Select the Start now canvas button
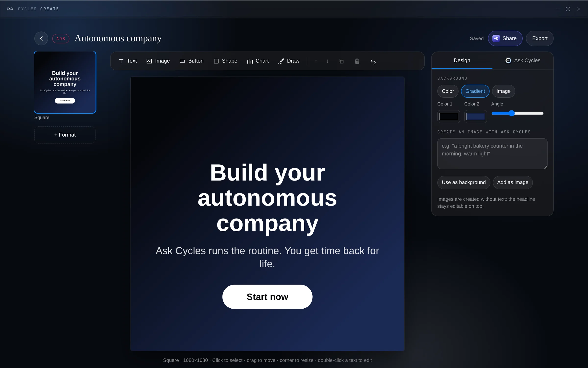Image resolution: width=588 pixels, height=368 pixels. click(x=267, y=297)
